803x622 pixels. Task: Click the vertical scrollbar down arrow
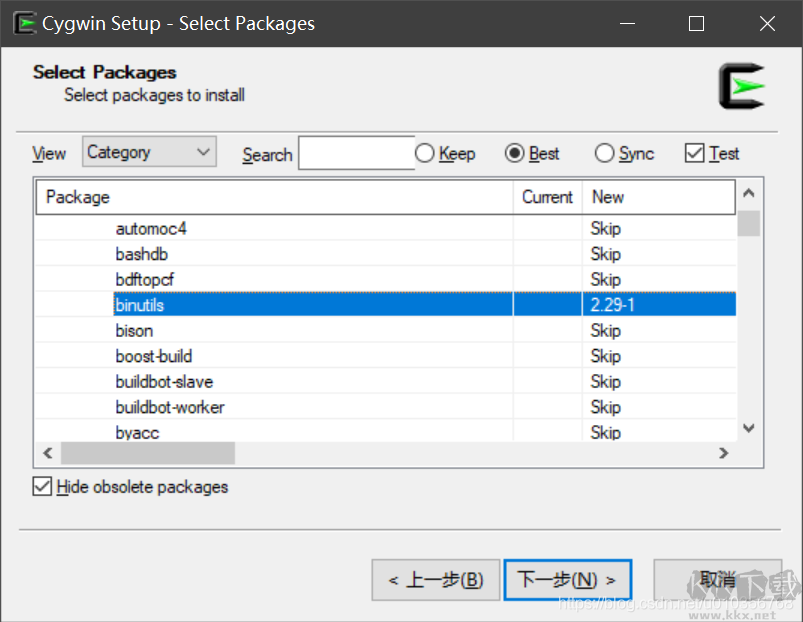[748, 427]
